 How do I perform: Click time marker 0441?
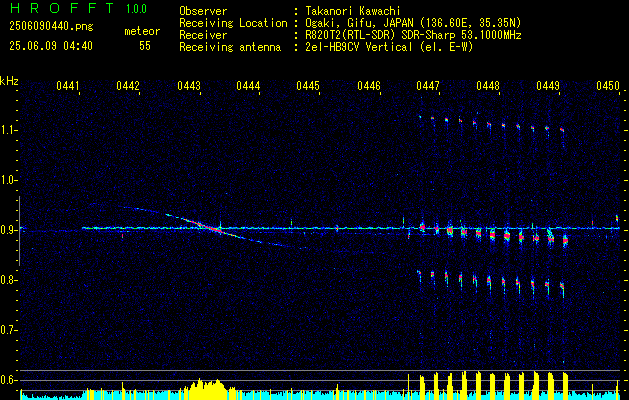pos(68,85)
